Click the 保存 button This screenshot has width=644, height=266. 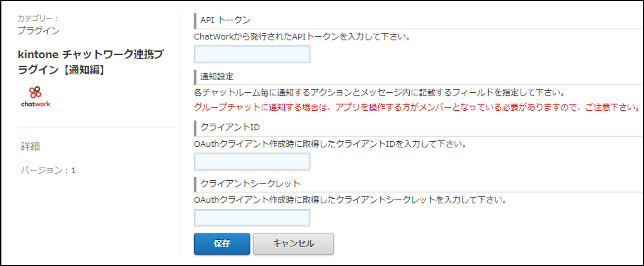[x=222, y=244]
